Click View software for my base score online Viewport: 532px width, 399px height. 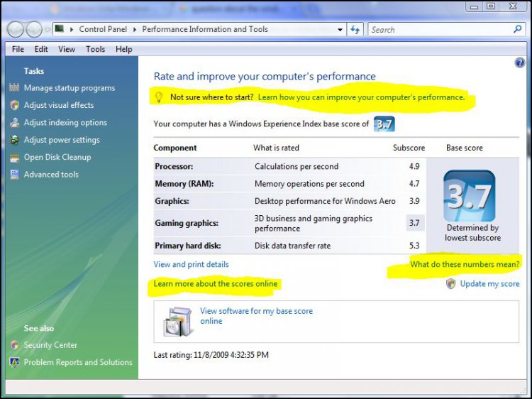pos(257,316)
